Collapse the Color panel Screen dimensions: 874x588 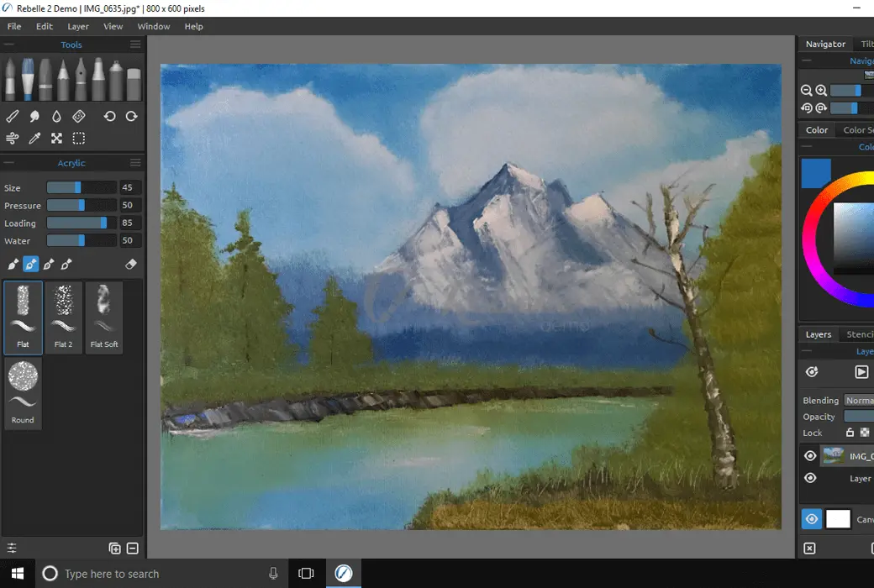(x=807, y=146)
